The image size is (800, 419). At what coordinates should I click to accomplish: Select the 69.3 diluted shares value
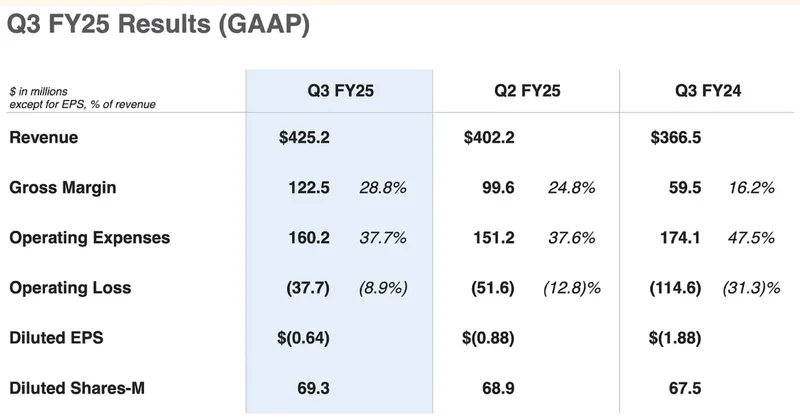[x=315, y=386]
